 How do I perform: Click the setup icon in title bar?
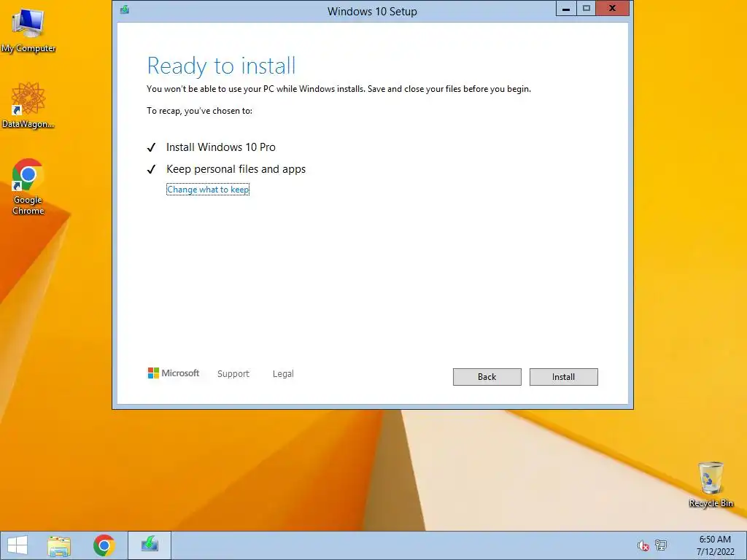(125, 9)
